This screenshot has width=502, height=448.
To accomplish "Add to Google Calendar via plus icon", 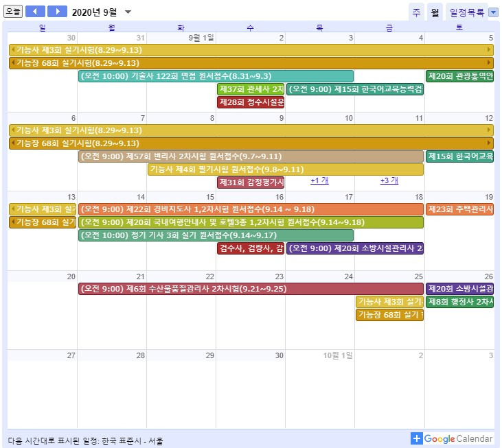I will point(417,438).
